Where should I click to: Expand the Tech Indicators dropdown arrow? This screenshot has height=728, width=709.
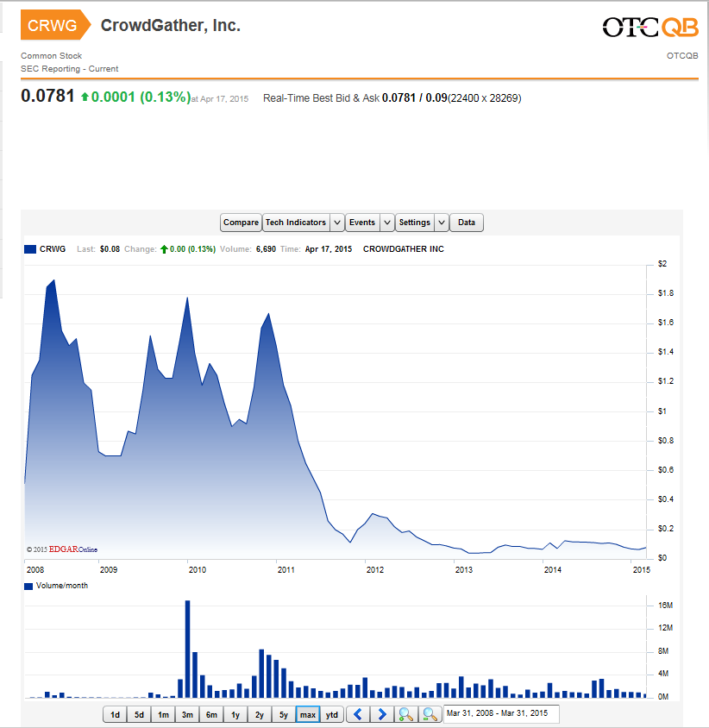(337, 223)
